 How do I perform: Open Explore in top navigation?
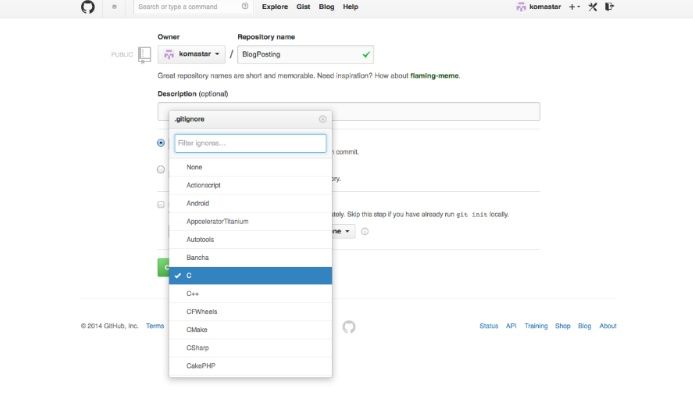pos(275,7)
